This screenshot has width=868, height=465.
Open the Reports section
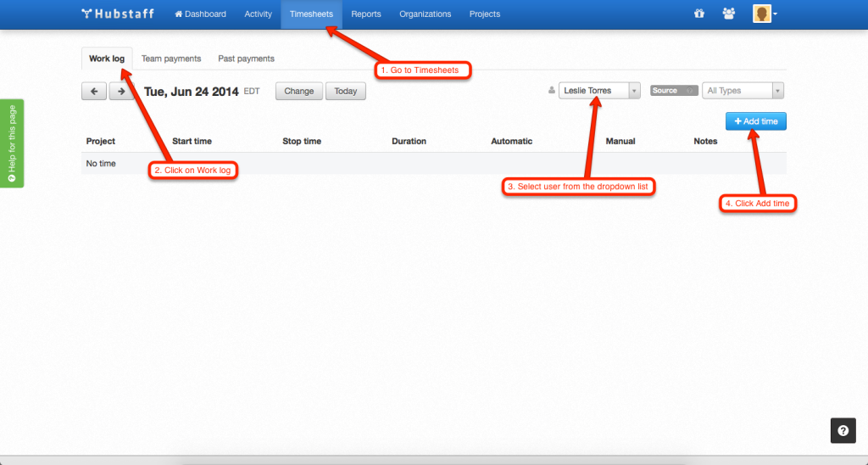366,14
